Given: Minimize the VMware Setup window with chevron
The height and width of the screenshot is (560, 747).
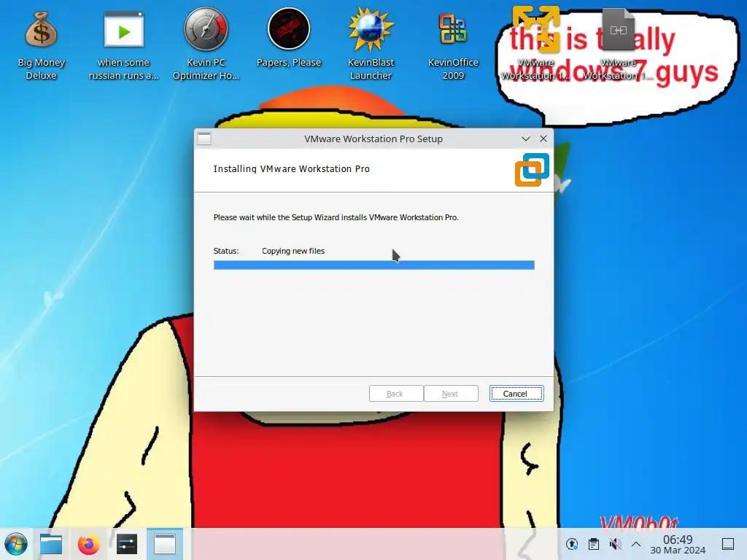Looking at the screenshot, I should tap(526, 139).
